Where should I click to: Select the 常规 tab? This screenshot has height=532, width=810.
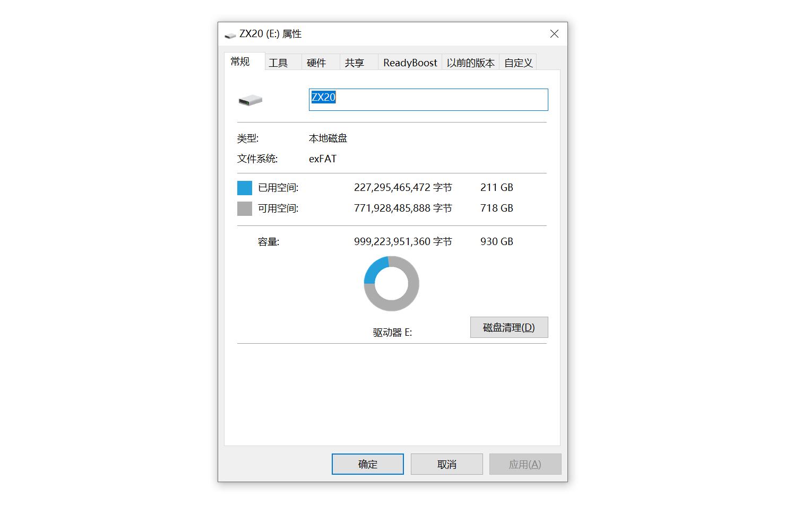pos(243,61)
